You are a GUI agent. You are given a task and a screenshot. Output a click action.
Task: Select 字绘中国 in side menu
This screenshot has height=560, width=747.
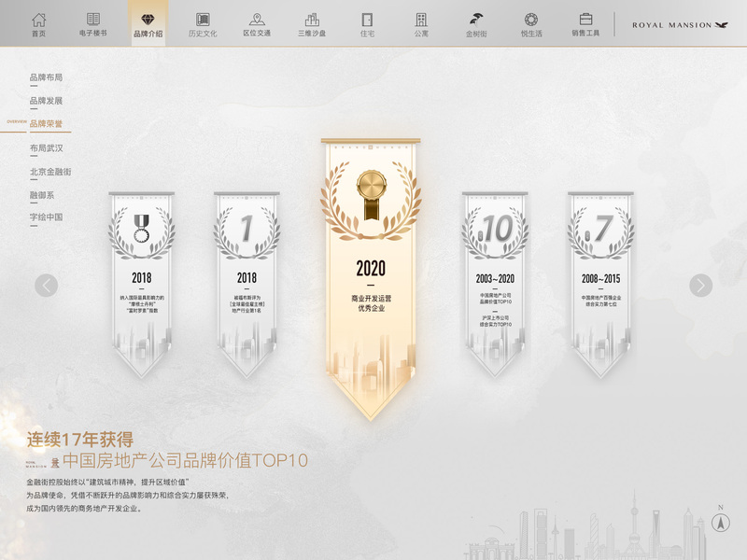click(x=46, y=217)
